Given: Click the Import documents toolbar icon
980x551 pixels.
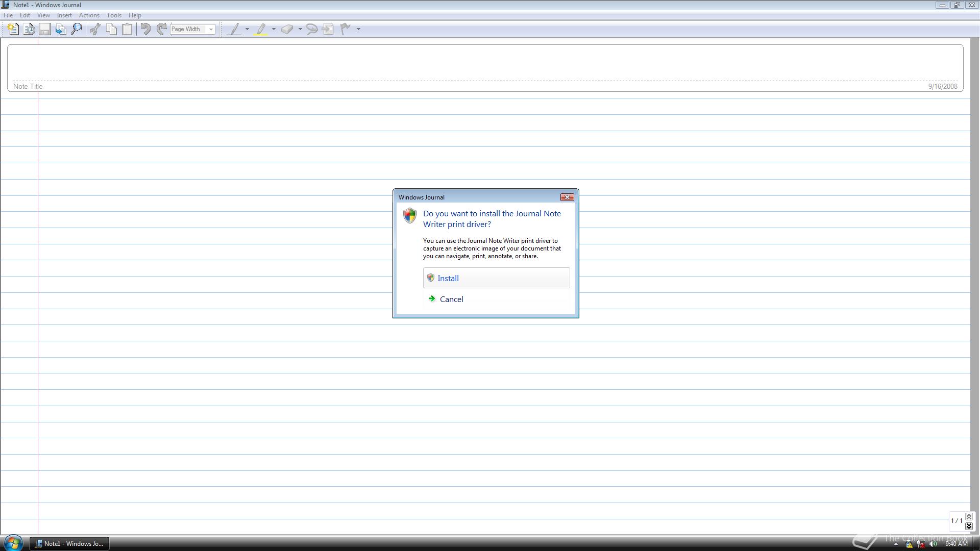Looking at the screenshot, I should (61, 29).
